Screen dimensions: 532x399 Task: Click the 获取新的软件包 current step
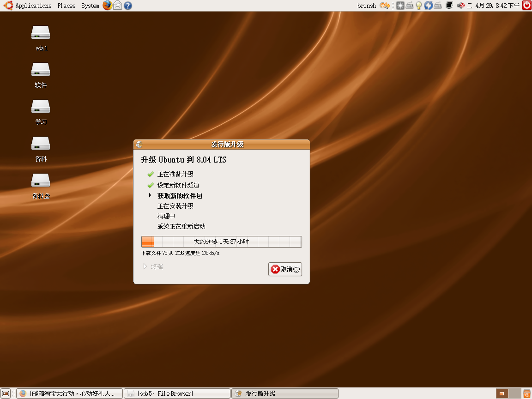pyautogui.click(x=180, y=196)
